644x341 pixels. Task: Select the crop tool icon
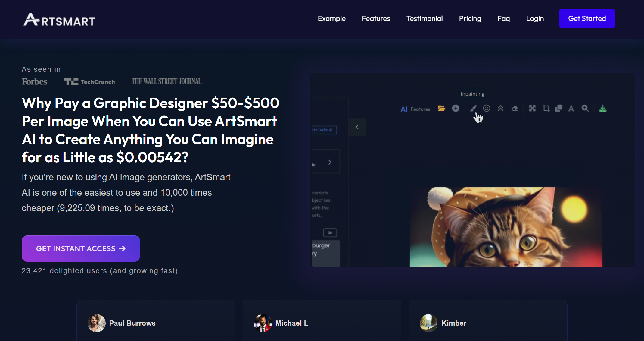click(x=546, y=108)
